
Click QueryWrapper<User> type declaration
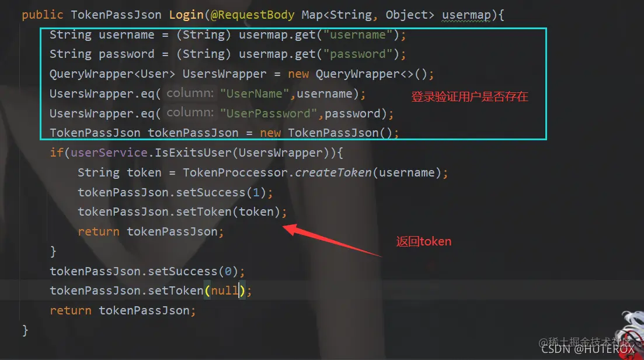(112, 74)
